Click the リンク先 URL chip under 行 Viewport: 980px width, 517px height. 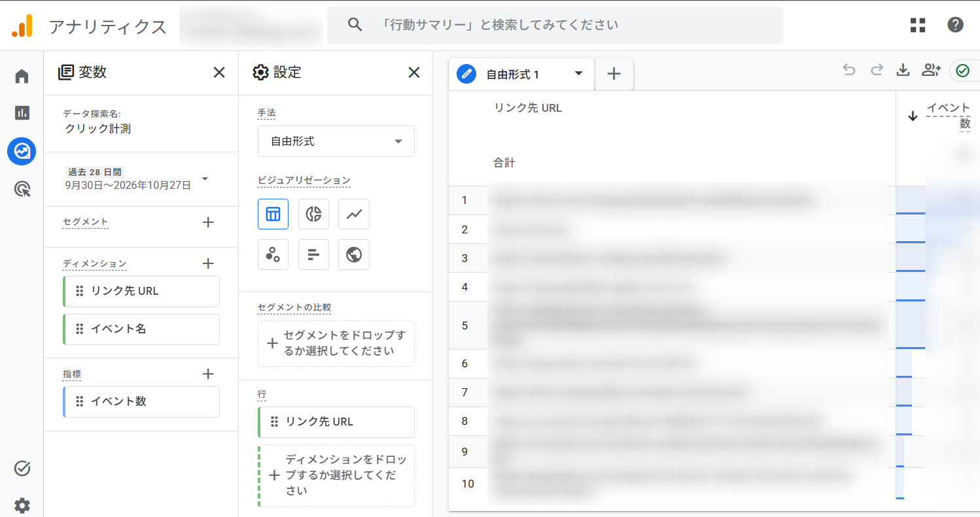[x=336, y=422]
